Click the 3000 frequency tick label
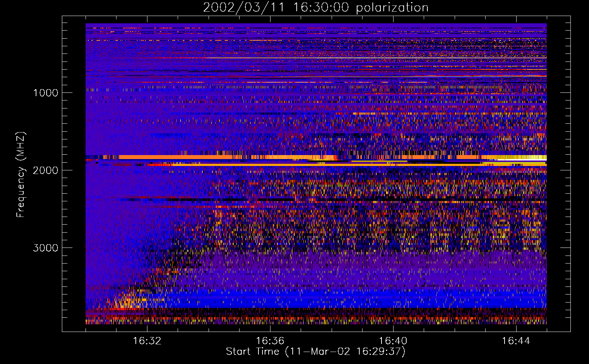This screenshot has height=364, width=589. pos(46,248)
